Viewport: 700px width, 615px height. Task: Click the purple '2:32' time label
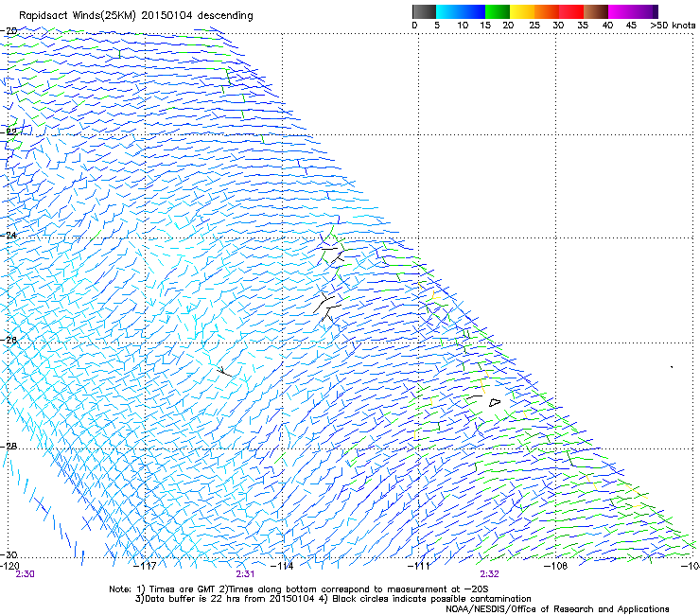[489, 574]
